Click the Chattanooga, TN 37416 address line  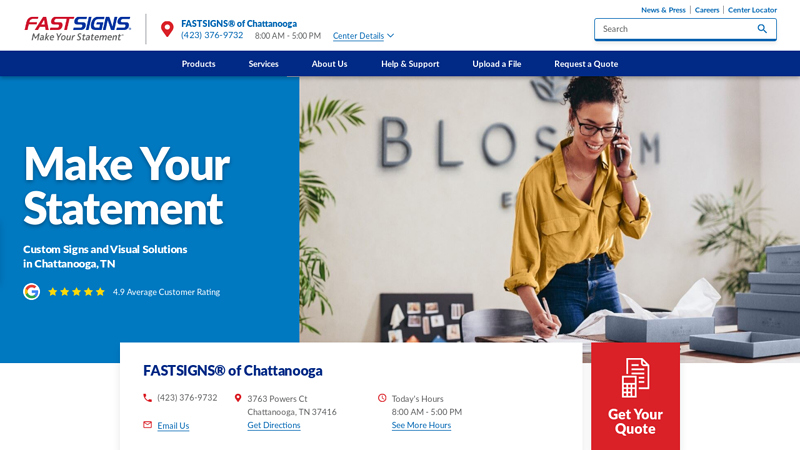pos(292,412)
